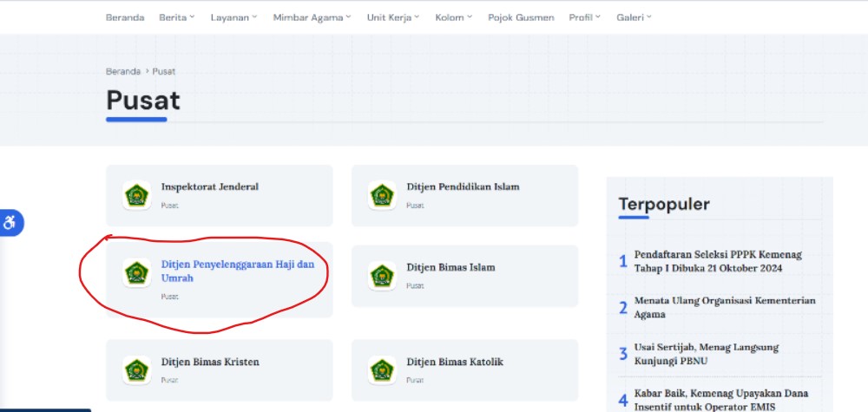
Task: Click rank number 2 in Terpopuler
Action: click(x=622, y=307)
